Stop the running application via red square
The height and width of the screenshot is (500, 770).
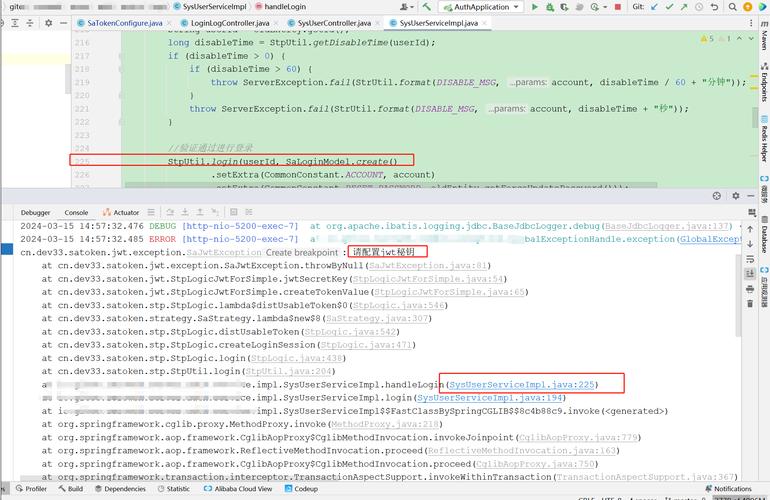[618, 7]
